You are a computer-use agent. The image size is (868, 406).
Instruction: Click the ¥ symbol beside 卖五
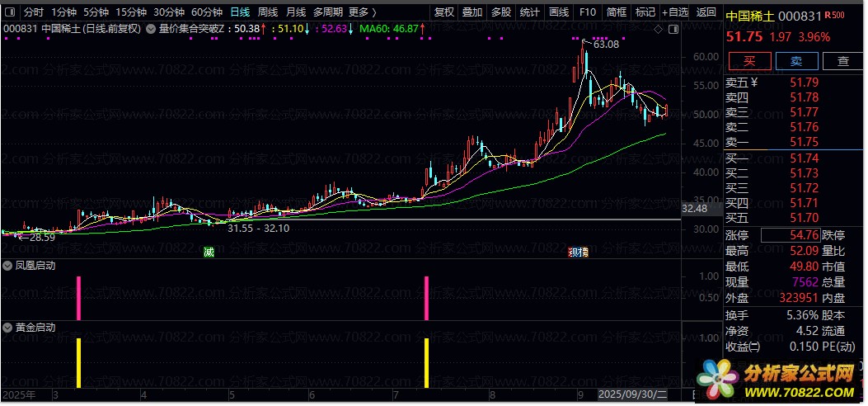(753, 82)
